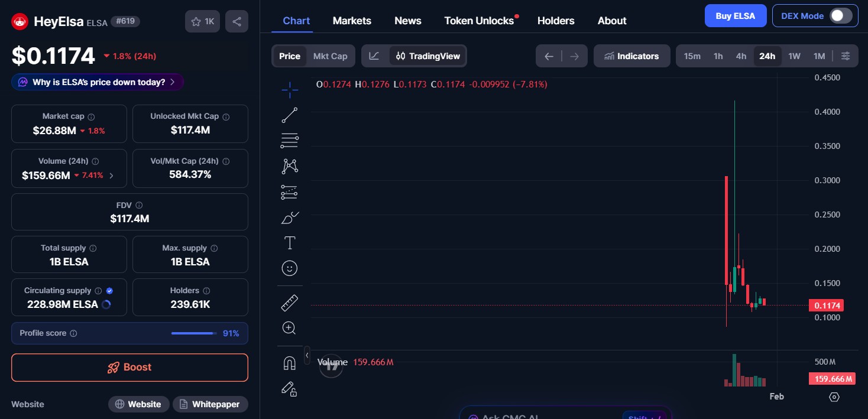Activate the ruler measure tool
The height and width of the screenshot is (419, 868).
[289, 302]
